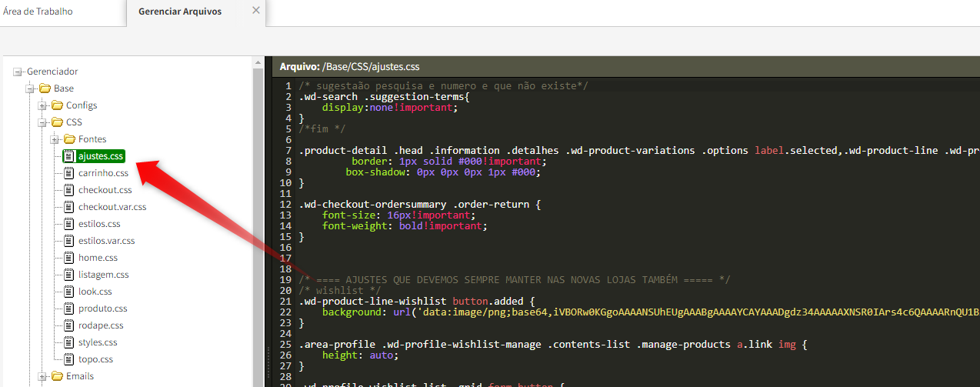This screenshot has width=980, height=387.
Task: Close the Gerenciar Arquivos tab
Action: tap(256, 11)
